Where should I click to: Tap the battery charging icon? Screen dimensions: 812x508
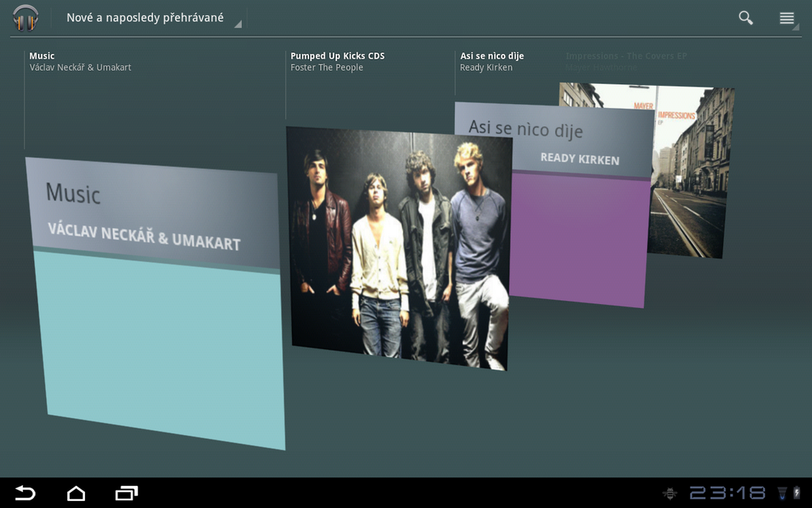(797, 493)
